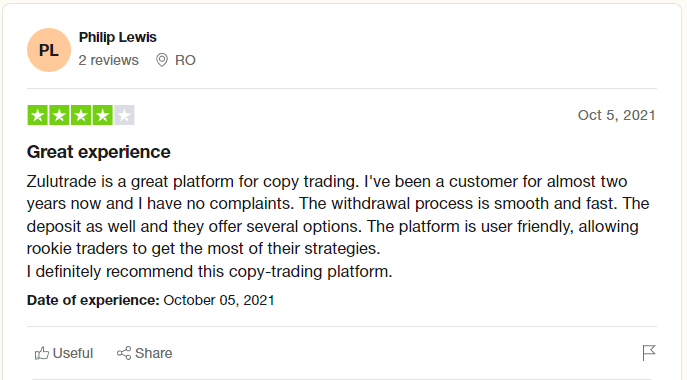Click the Date of experience line
This screenshot has width=687, height=380.
[150, 300]
